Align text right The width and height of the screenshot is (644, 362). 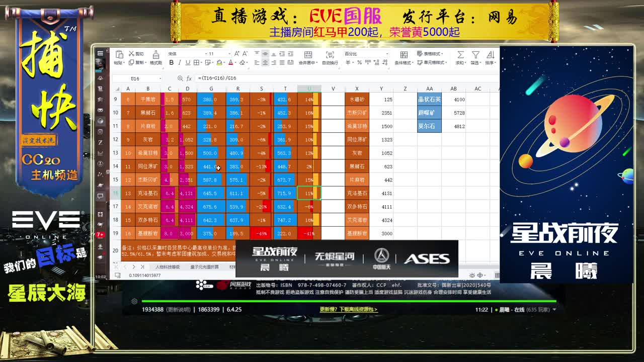coord(273,63)
